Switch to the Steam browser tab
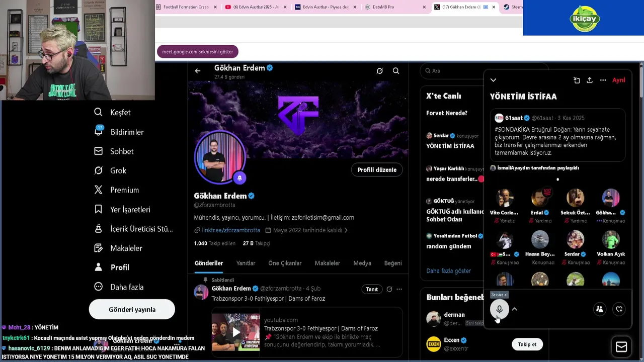 [513, 7]
